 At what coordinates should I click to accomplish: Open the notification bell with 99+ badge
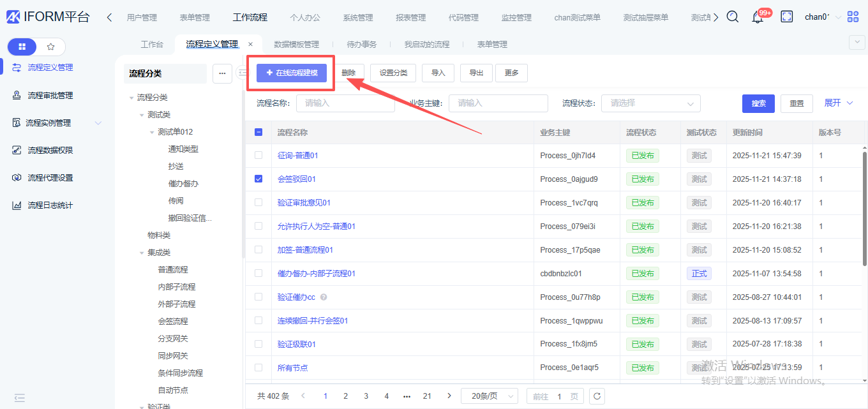(x=758, y=18)
